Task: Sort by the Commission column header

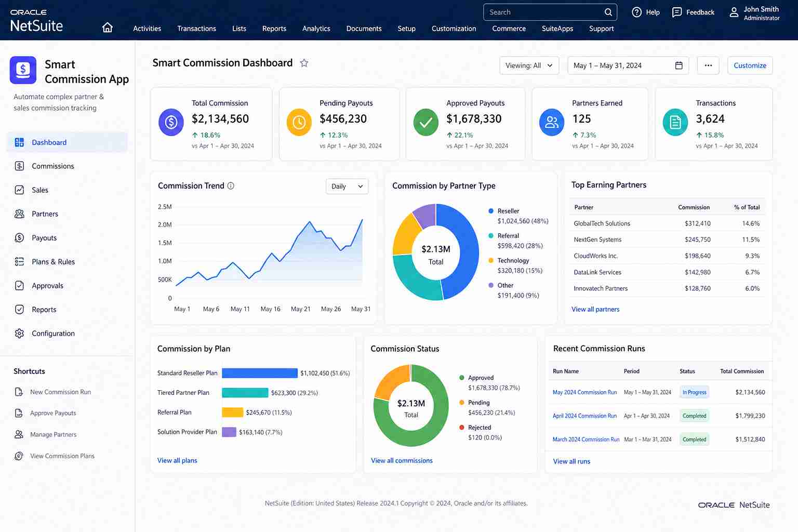Action: pos(694,207)
